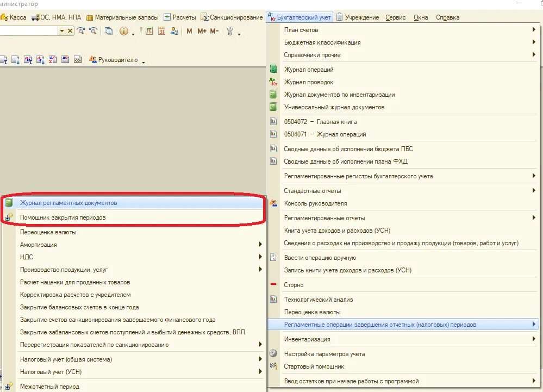
Task: Open the dropdown arrow next to info icon
Action: point(133,34)
